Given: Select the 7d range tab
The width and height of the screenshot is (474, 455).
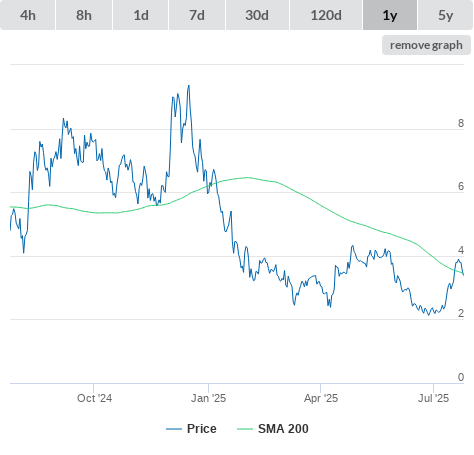Looking at the screenshot, I should (x=197, y=15).
